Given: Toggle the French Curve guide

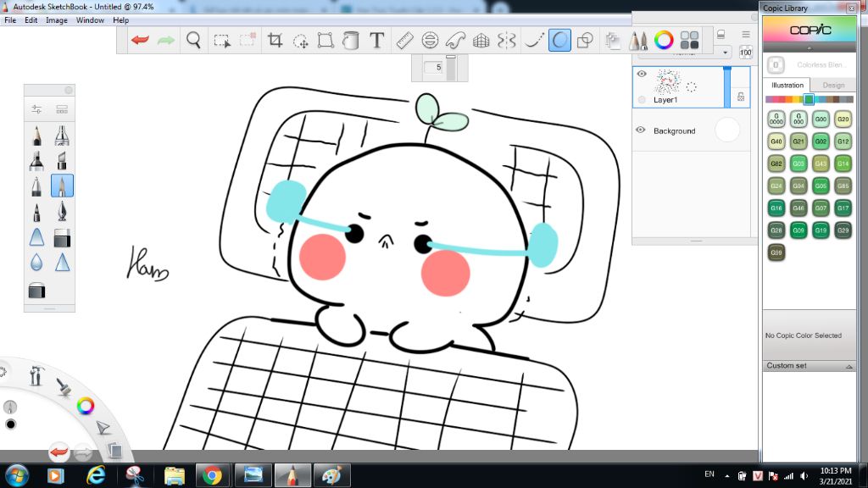Looking at the screenshot, I should (455, 40).
